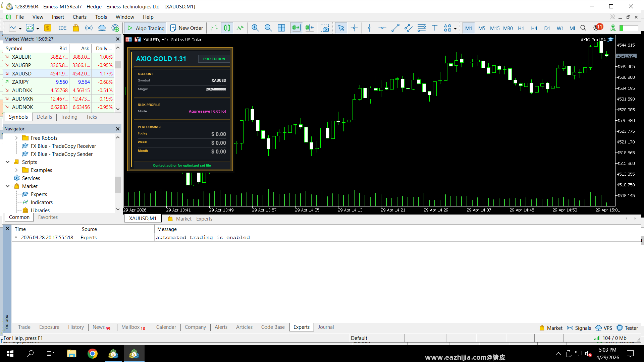Image resolution: width=644 pixels, height=362 pixels.
Task: Select the Fibonacci retracement tool
Action: [x=422, y=28]
